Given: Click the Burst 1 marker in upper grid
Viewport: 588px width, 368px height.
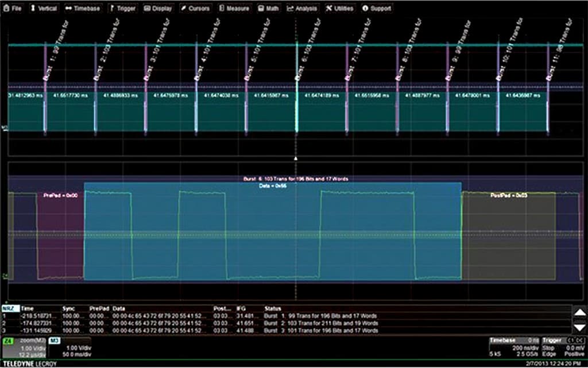Looking at the screenshot, I should click(x=45, y=88).
